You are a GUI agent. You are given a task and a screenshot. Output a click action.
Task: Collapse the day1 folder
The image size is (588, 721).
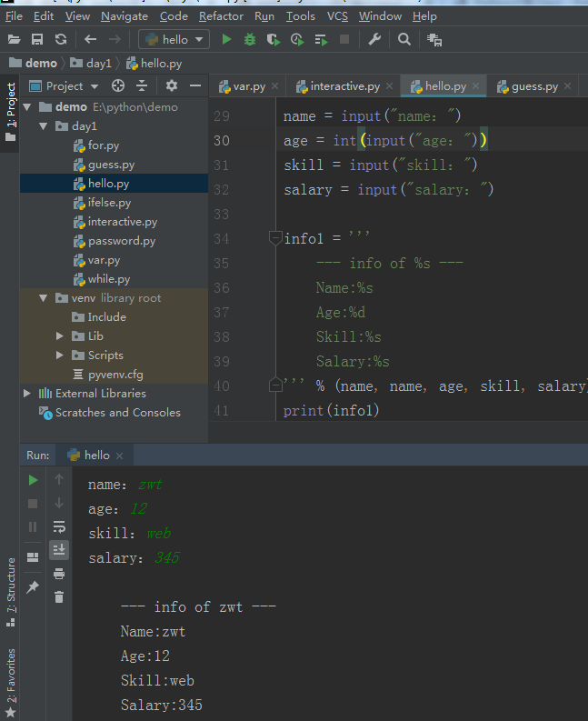click(44, 126)
